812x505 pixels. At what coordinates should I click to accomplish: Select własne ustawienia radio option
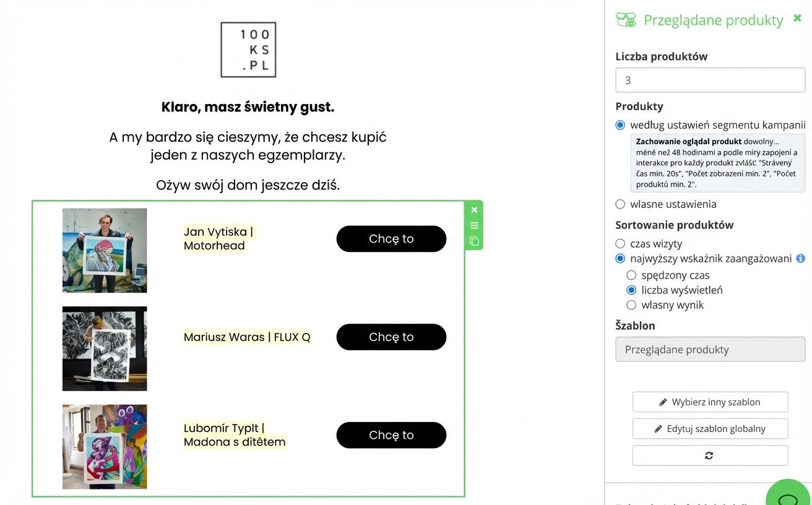[x=620, y=204]
